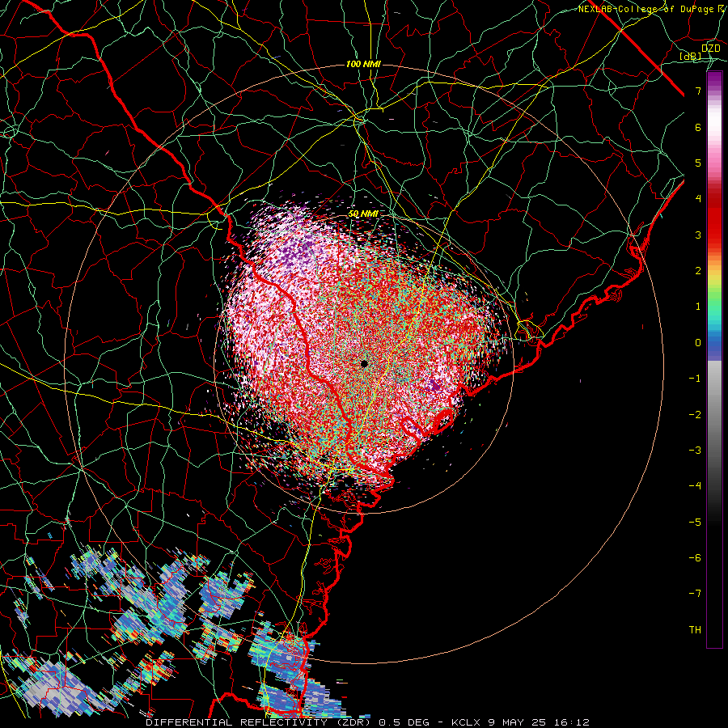Click the scale value "1"
The width and height of the screenshot is (728, 728).
pyautogui.click(x=698, y=307)
